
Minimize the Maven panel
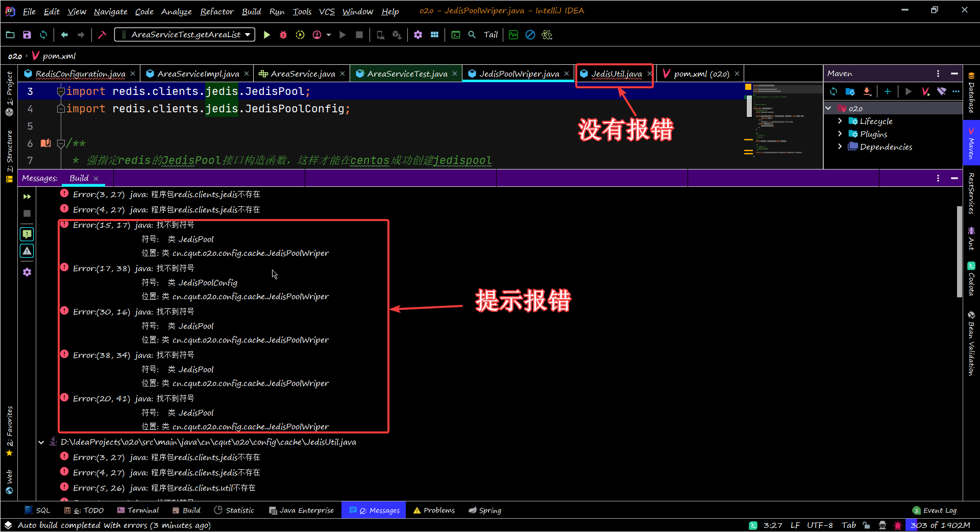(954, 74)
